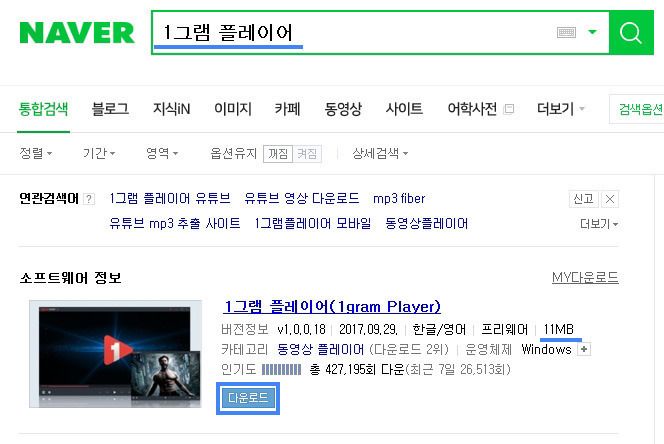This screenshot has width=664, height=444.
Task: Open the MY다운로드 link
Action: (585, 278)
